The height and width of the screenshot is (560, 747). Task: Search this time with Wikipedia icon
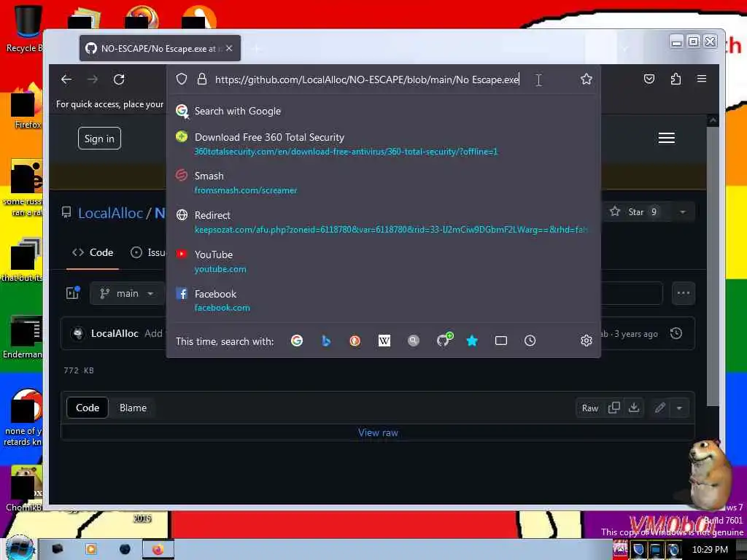tap(384, 341)
